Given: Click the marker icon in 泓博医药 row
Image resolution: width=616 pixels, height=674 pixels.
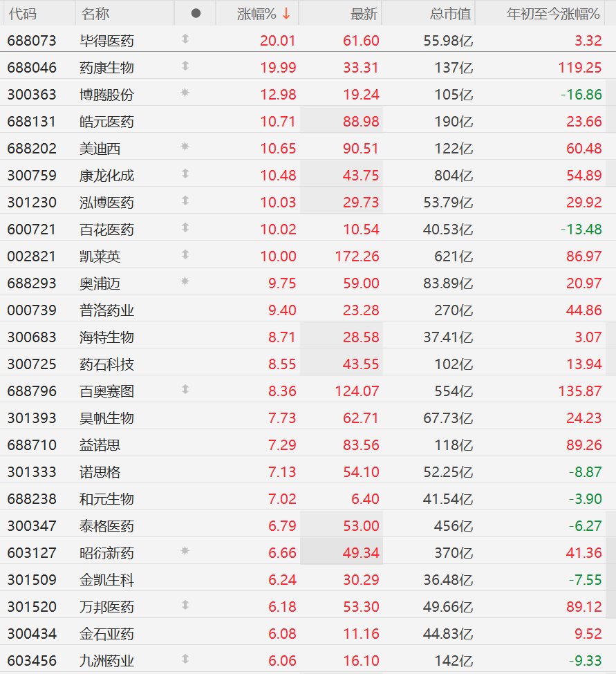Looking at the screenshot, I should pyautogui.click(x=185, y=200).
